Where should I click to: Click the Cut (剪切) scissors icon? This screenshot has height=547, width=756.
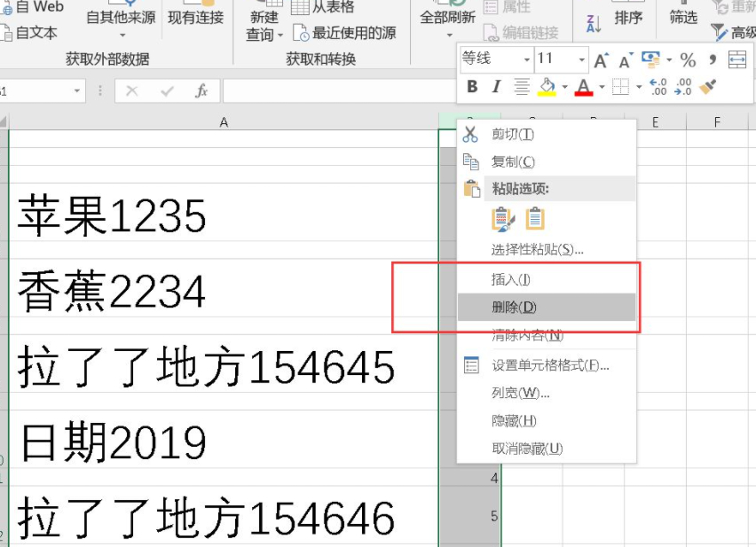point(470,135)
